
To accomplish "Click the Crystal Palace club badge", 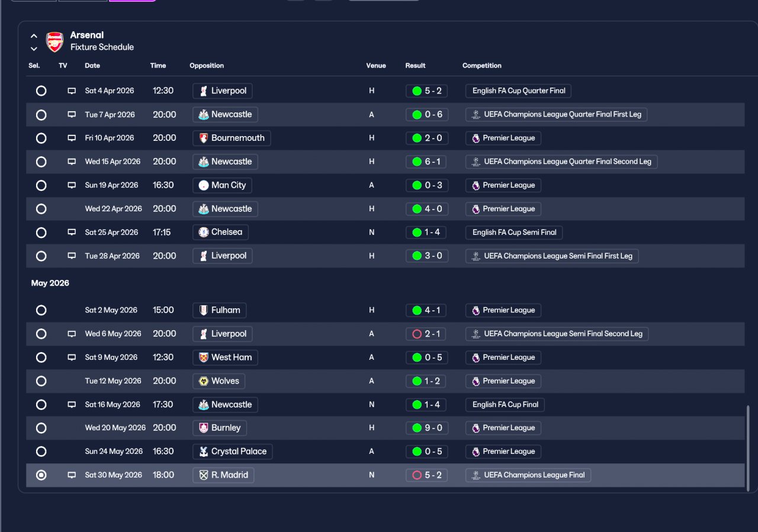I will [x=204, y=452].
